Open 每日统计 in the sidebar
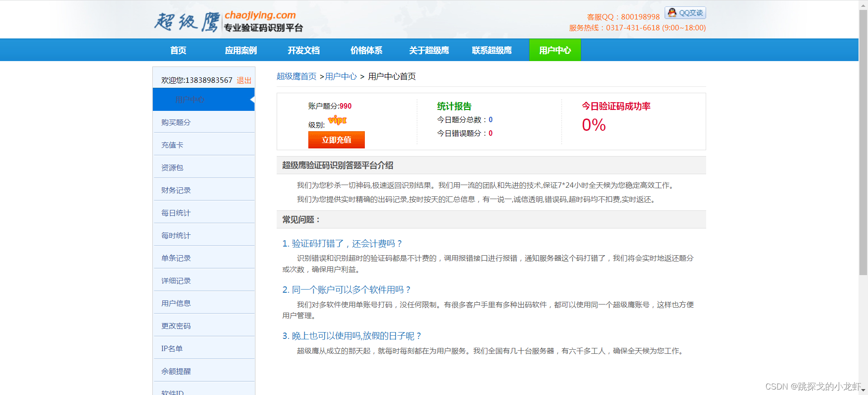Screen dimensions: 868x395 (204, 213)
